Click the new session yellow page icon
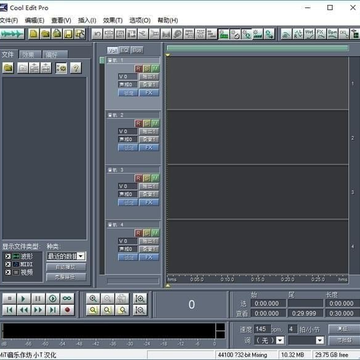360x360 pixels. coord(33,34)
